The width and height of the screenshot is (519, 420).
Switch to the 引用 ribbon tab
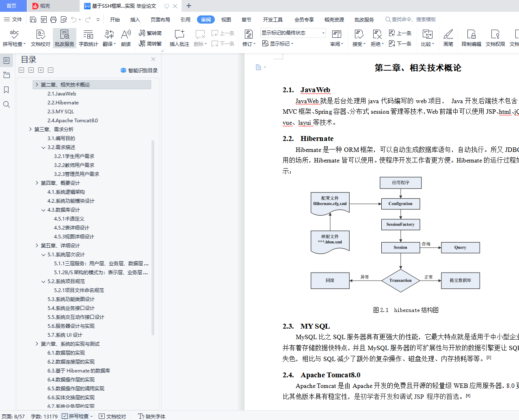[186, 19]
